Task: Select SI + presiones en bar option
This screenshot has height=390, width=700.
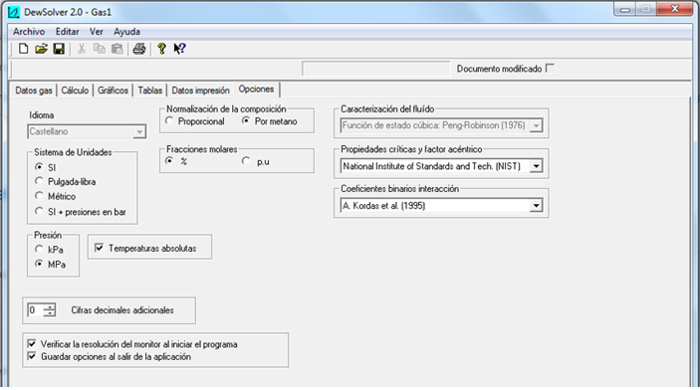Action: point(39,211)
